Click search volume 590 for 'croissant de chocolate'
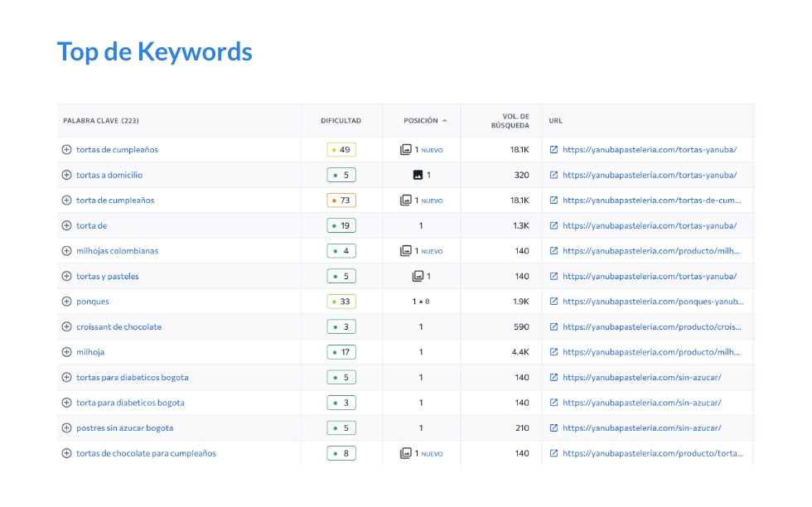812x507 pixels. (521, 326)
